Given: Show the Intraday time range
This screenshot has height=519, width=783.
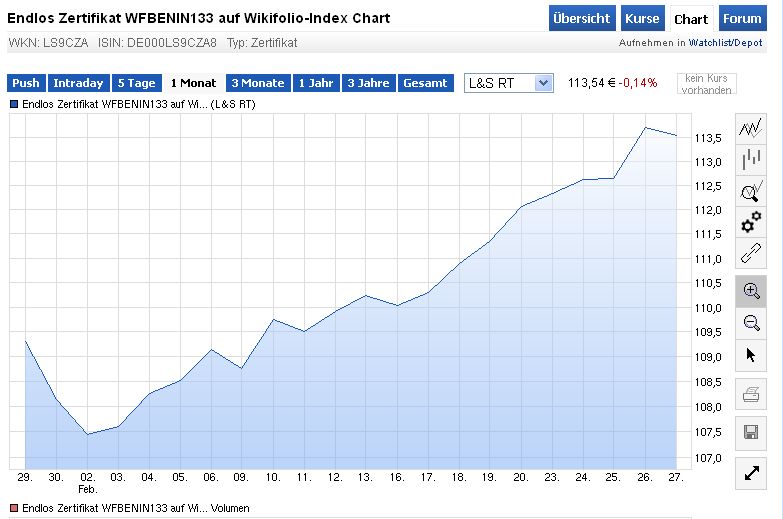Looking at the screenshot, I should point(78,83).
